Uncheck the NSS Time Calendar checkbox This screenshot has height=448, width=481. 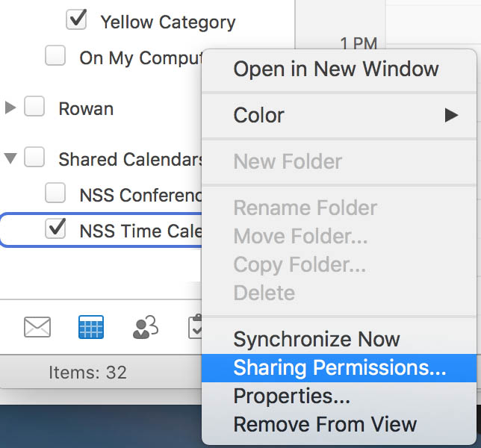tap(55, 228)
